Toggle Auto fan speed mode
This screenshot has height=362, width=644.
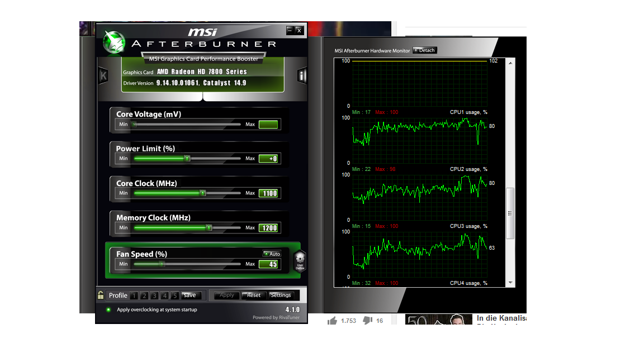pos(272,254)
